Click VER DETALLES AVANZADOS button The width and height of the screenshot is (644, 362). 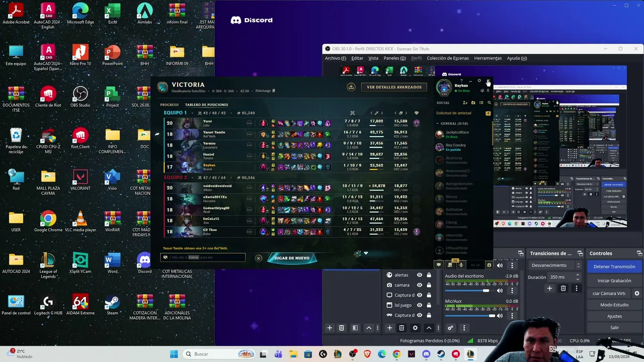click(394, 87)
